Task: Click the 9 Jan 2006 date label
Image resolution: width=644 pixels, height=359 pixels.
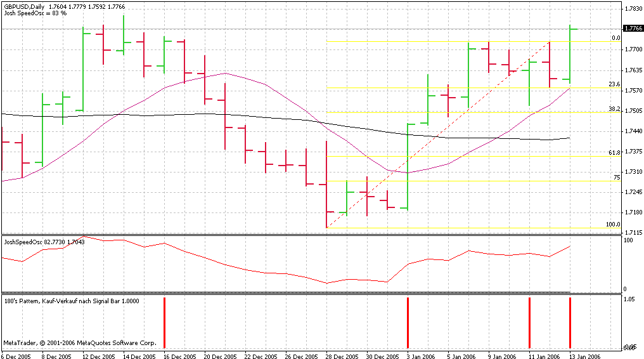Action: tap(503, 356)
